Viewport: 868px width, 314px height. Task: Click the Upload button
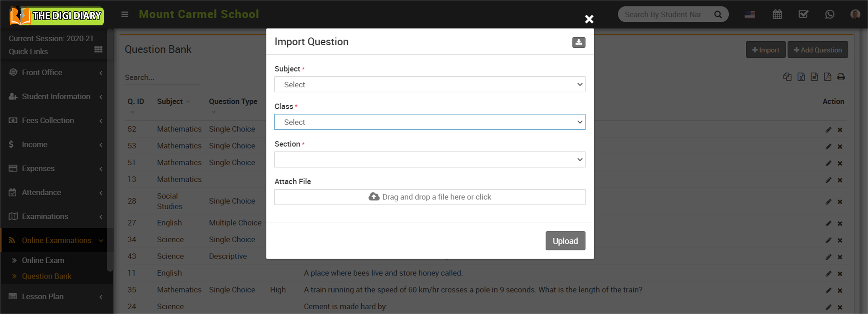click(x=565, y=241)
